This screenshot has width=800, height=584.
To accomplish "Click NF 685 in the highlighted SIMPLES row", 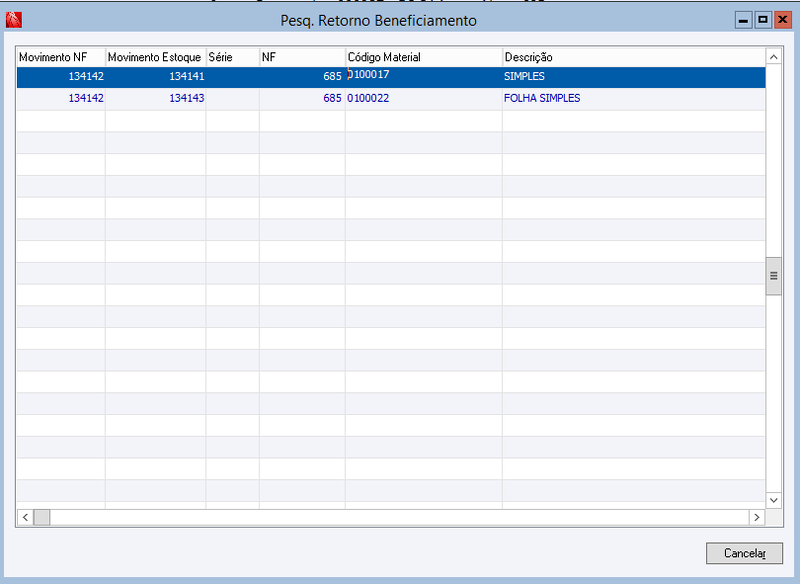I will pos(303,77).
